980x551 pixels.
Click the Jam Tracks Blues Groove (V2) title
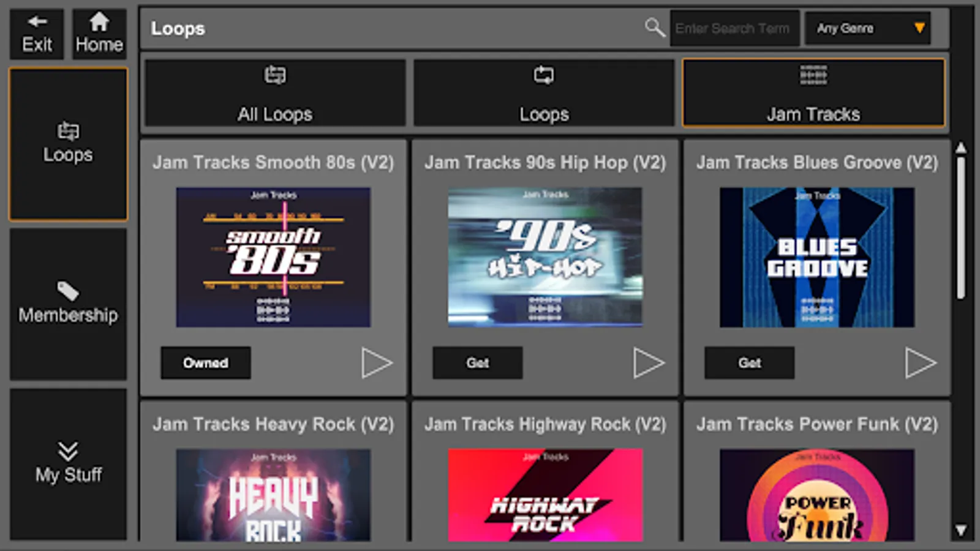[817, 162]
